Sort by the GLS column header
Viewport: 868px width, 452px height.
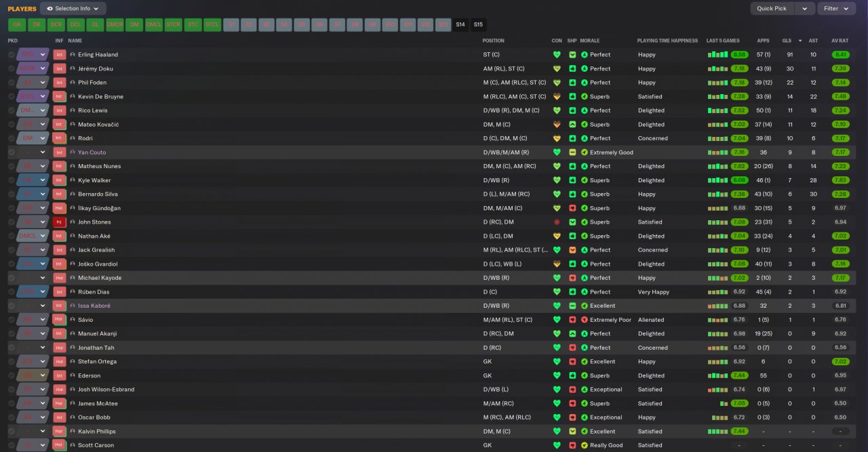(787, 41)
